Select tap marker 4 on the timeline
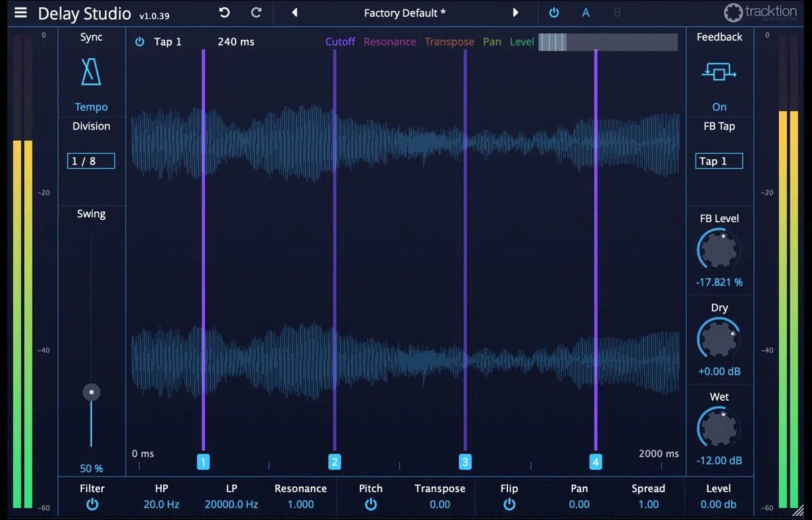This screenshot has width=812, height=520. click(595, 461)
